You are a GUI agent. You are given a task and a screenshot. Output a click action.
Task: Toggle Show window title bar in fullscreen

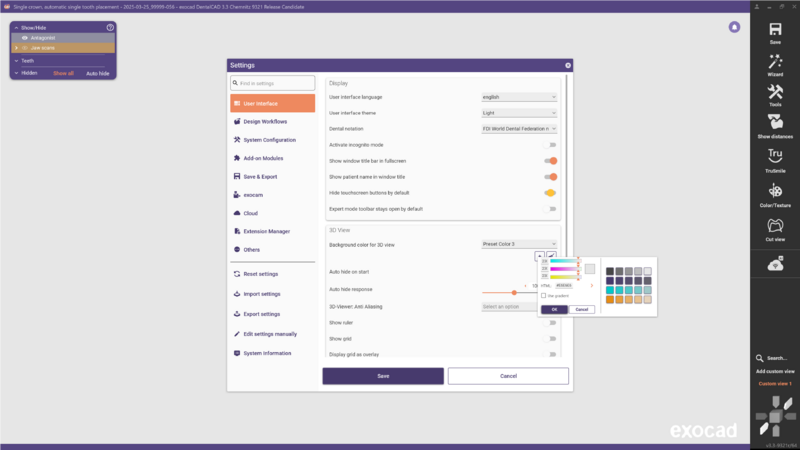[550, 161]
